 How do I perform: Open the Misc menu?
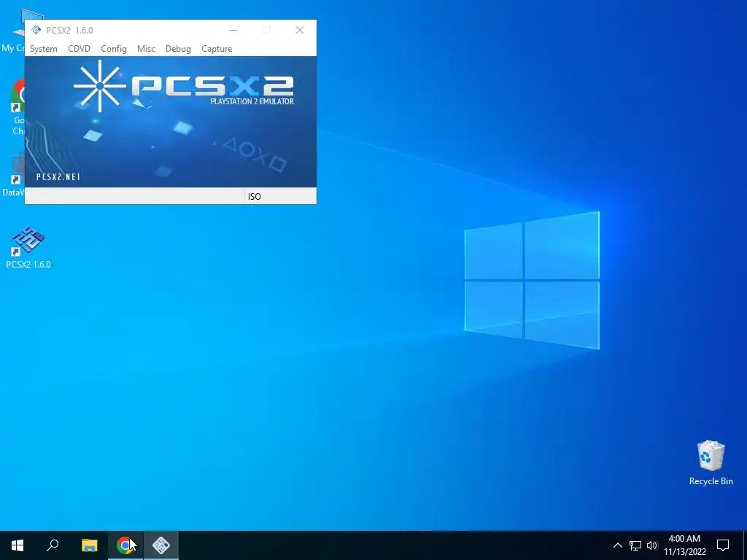pyautogui.click(x=146, y=49)
